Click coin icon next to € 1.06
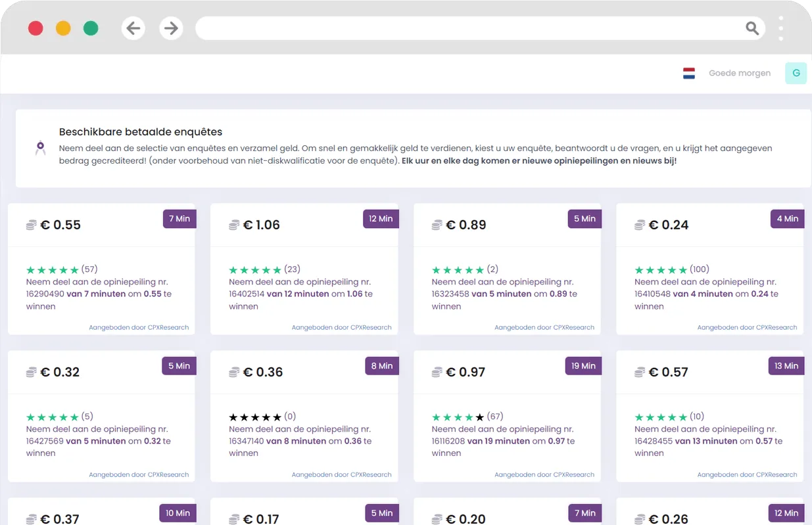The image size is (812, 525). point(234,225)
